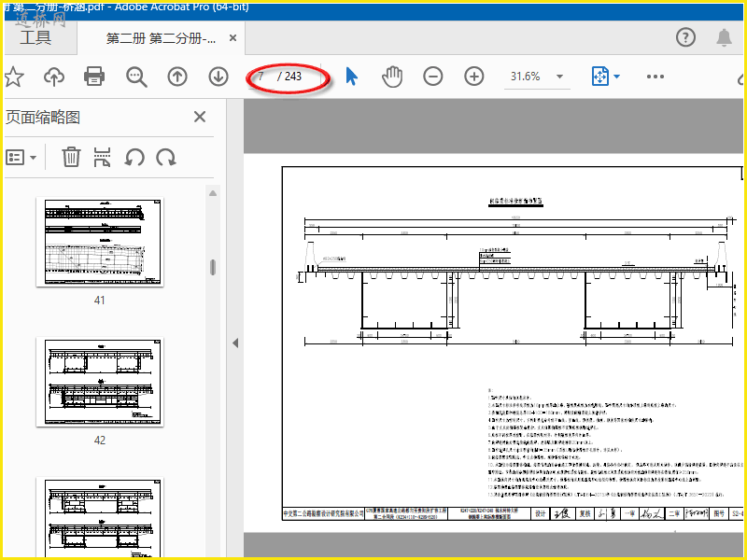Select page 42 thumbnail
Viewport: 747px width, 560px height.
pyautogui.click(x=100, y=382)
